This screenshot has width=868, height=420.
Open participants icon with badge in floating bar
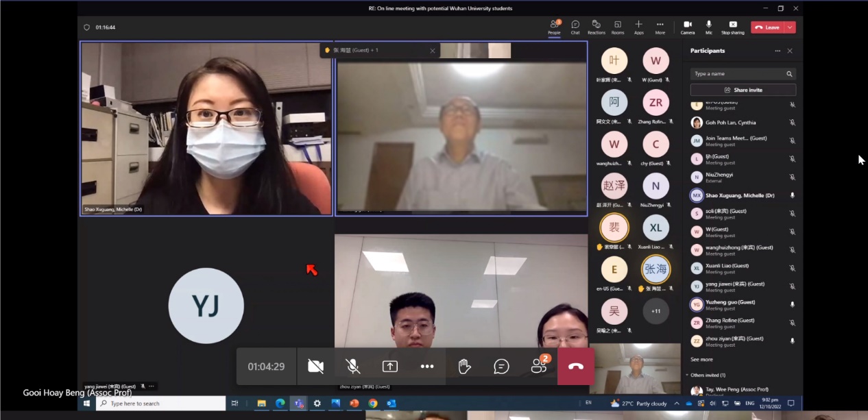539,367
